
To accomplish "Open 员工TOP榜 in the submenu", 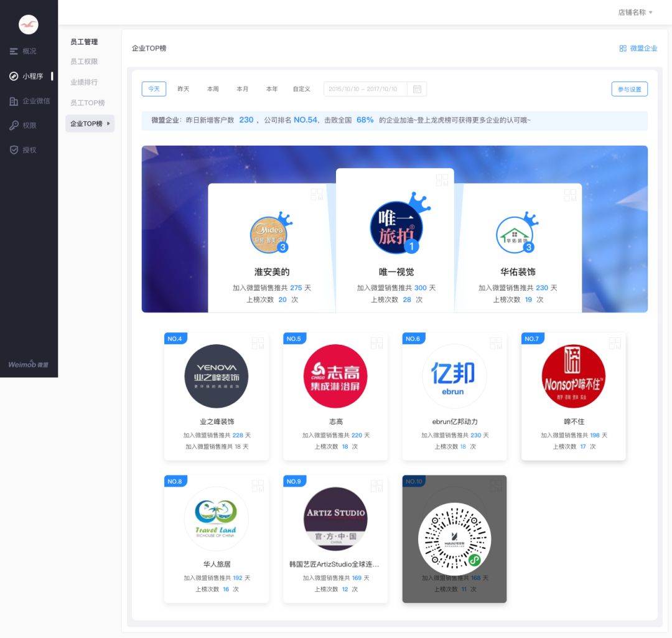I will point(88,103).
